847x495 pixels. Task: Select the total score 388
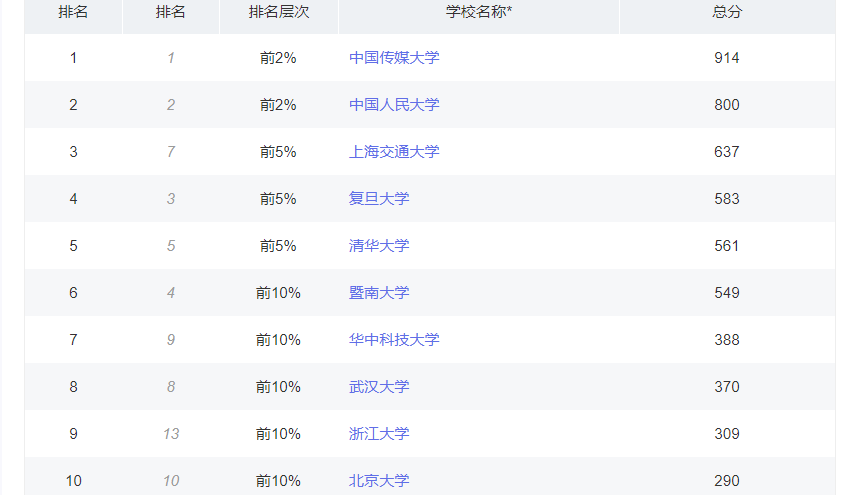click(727, 340)
